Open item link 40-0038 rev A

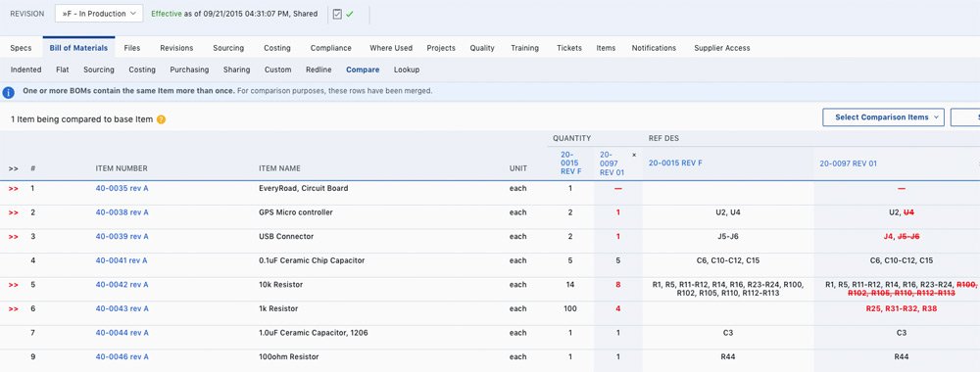[x=122, y=212]
